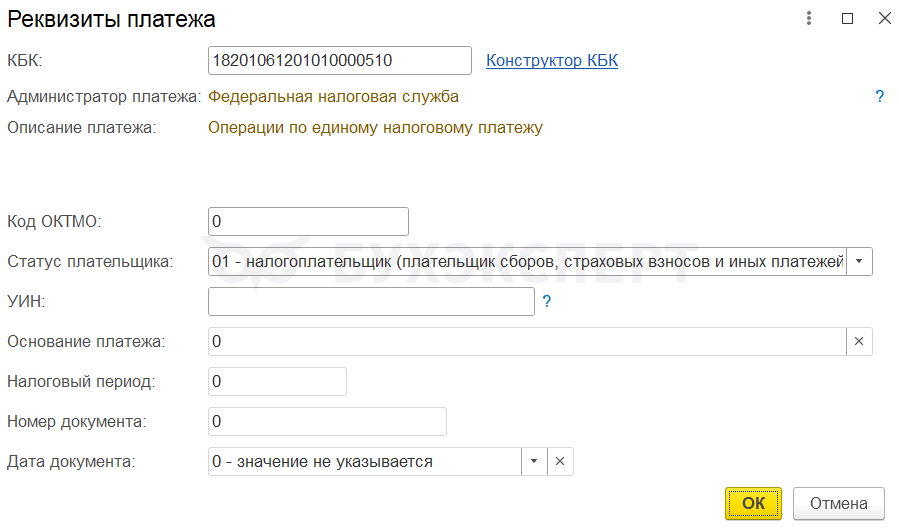Viewport: 899px width, 529px height.
Task: Click the Отмена button
Action: pyautogui.click(x=838, y=503)
